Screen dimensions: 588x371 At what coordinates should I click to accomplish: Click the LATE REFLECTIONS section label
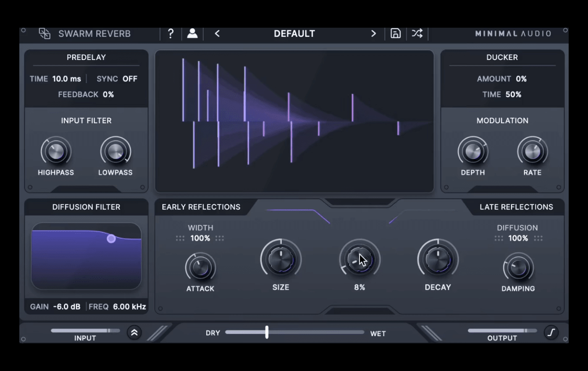click(x=516, y=207)
